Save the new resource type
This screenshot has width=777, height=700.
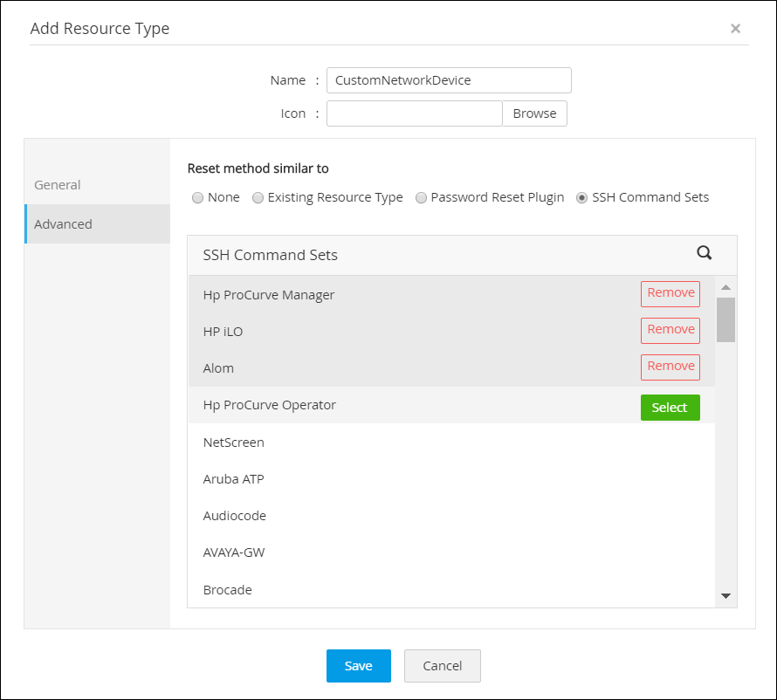pos(358,665)
